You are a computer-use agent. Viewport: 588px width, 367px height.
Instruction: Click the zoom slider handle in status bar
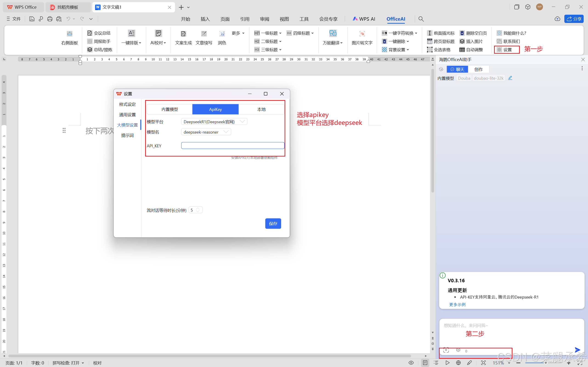546,363
